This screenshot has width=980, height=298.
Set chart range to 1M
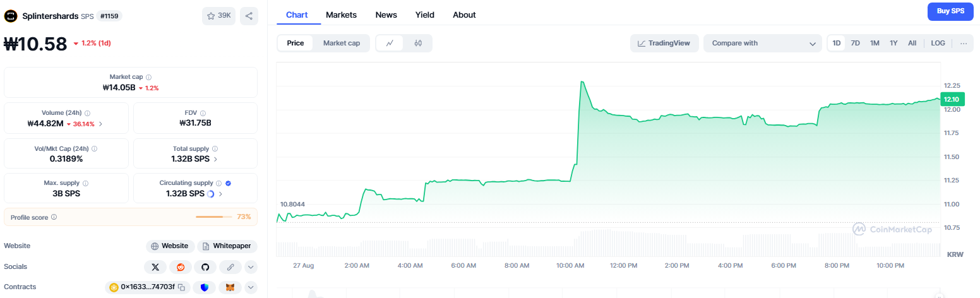[x=875, y=43]
